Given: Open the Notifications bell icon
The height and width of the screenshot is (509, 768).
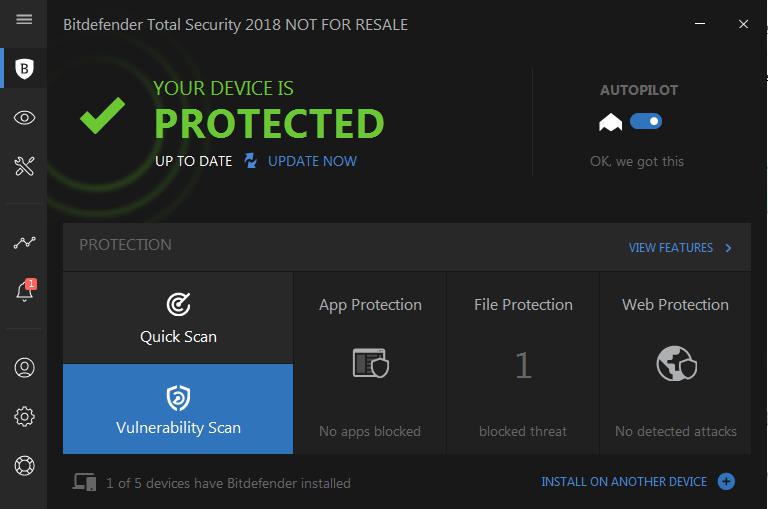Looking at the screenshot, I should tap(25, 291).
